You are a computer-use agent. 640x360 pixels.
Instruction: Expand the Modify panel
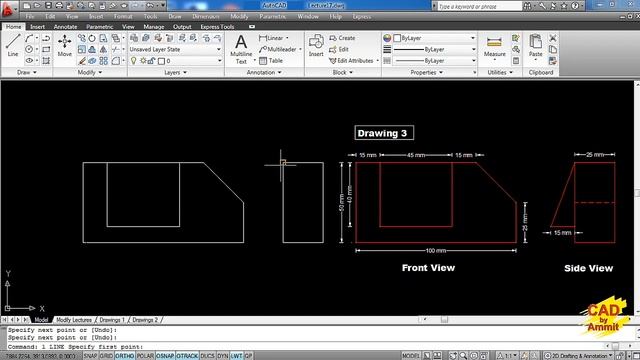point(90,72)
